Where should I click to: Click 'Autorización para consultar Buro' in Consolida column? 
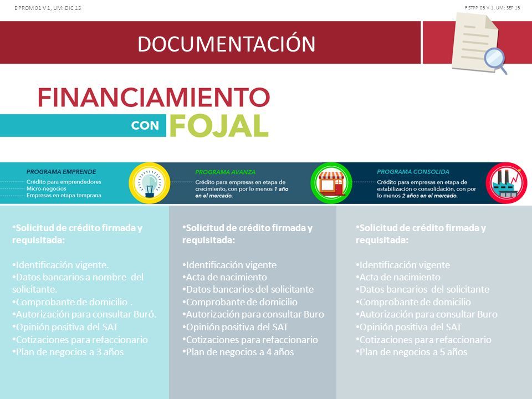click(427, 314)
